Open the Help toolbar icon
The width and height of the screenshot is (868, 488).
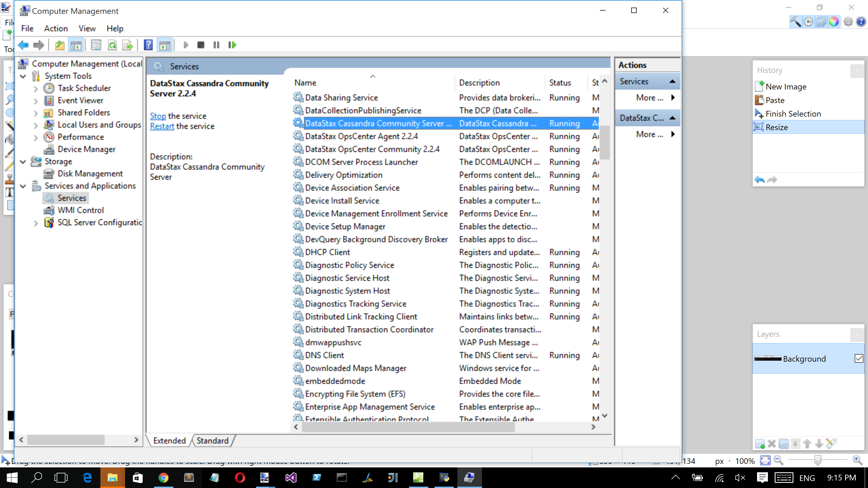[148, 45]
